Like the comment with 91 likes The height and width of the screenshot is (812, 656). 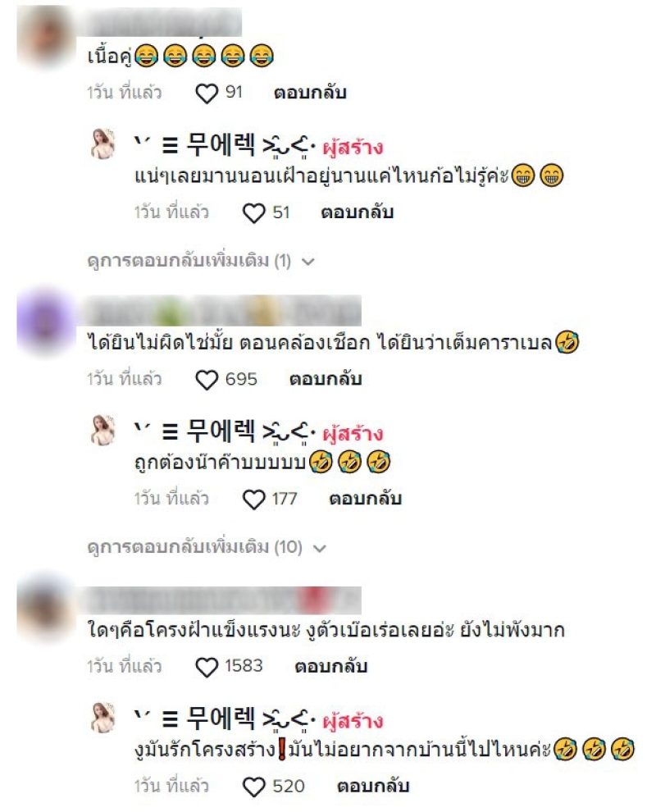pyautogui.click(x=207, y=94)
